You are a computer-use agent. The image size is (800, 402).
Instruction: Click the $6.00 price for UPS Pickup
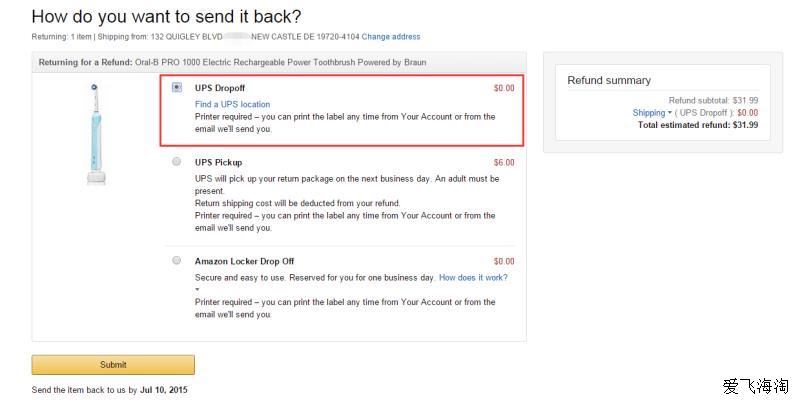(504, 162)
